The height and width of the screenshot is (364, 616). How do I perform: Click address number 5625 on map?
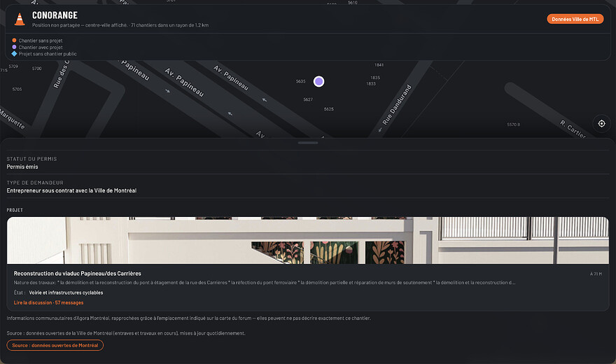pos(329,108)
